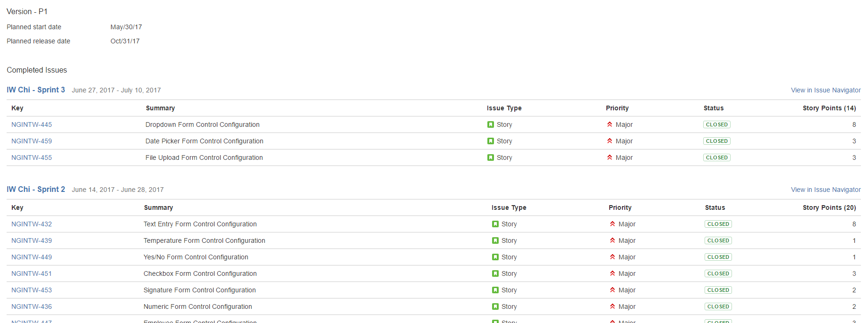Click the Story icon in NGINTW-459 row
Screen dimensions: 868x323
(491, 141)
